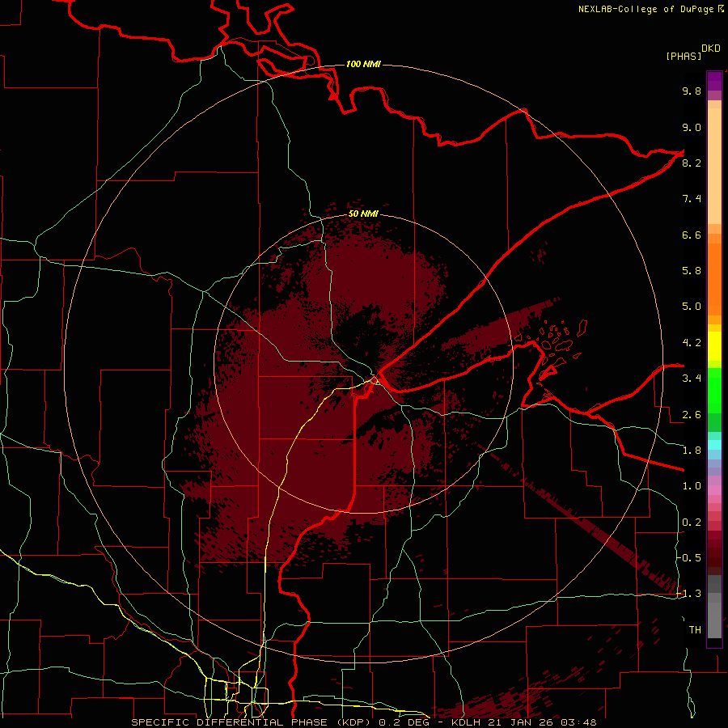The width and height of the screenshot is (728, 728).
Task: Click the DKD label above the color scale
Action: (710, 48)
